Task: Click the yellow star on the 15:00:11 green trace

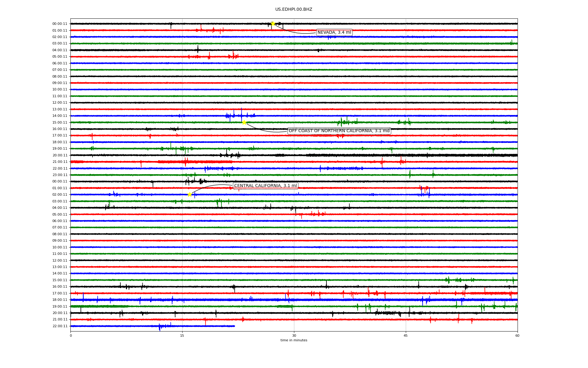Action: (244, 122)
